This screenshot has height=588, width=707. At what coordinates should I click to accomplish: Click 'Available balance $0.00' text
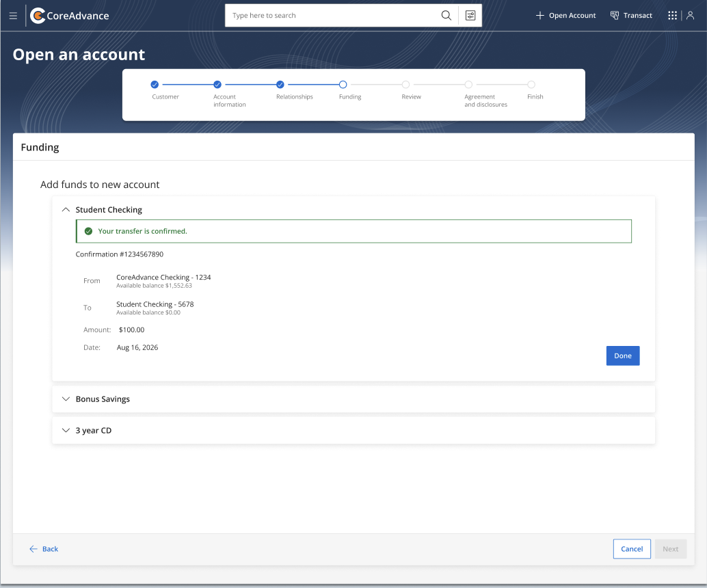pyautogui.click(x=148, y=312)
